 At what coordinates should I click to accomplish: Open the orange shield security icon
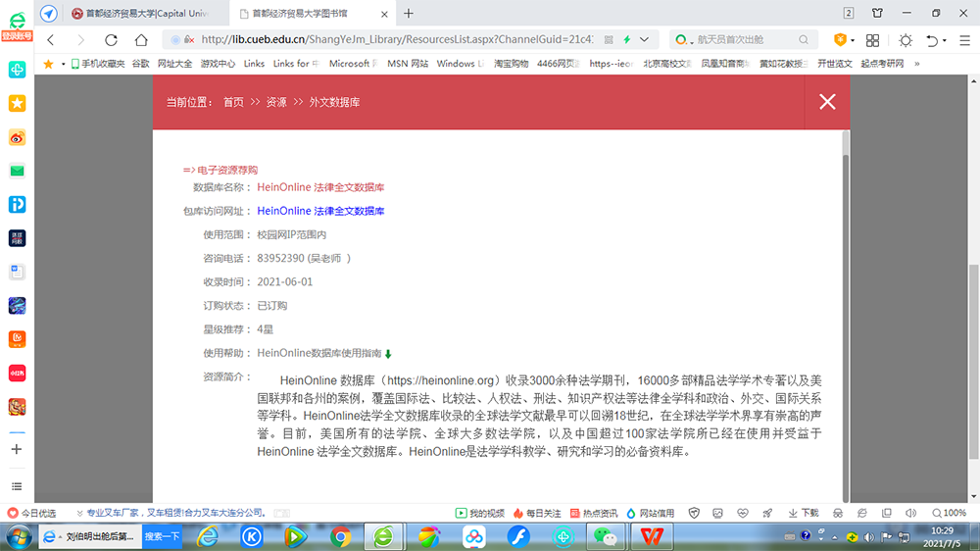tap(841, 39)
